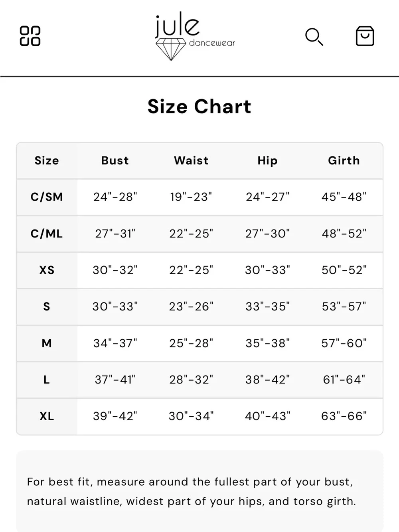
Task: Select the 34"-37" bust cell for M
Action: [115, 343]
